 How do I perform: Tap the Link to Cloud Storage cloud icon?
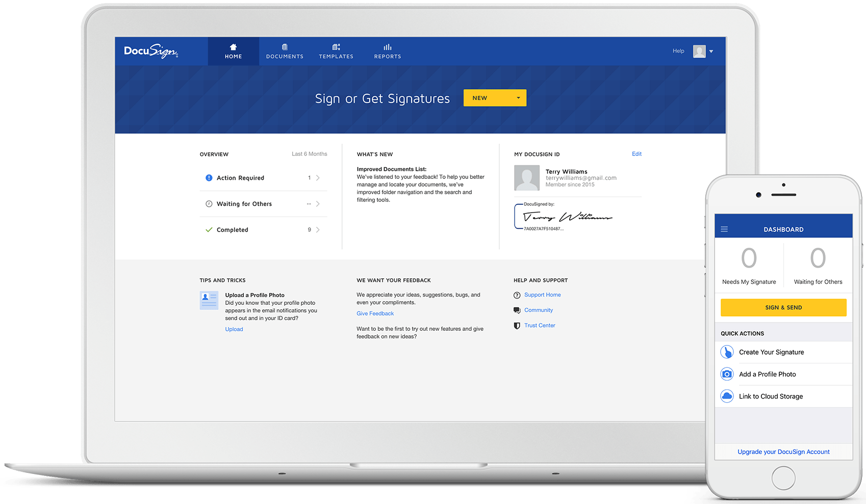tap(727, 396)
